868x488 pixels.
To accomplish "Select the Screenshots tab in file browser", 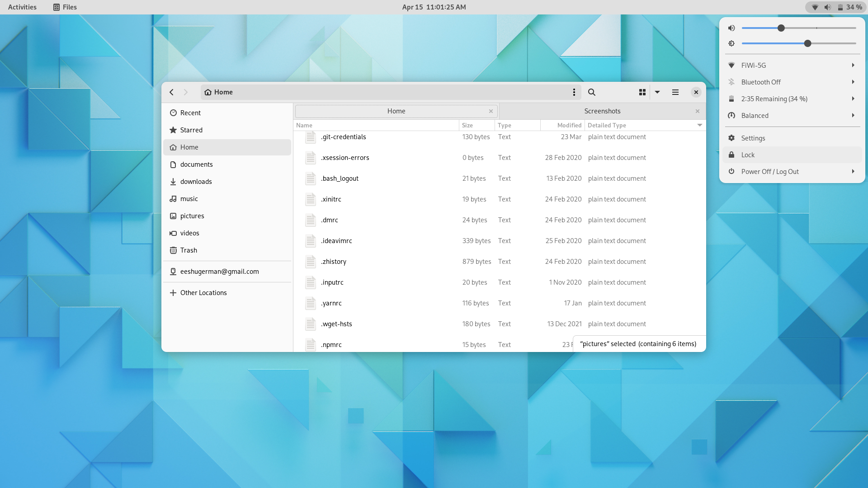I will point(602,111).
